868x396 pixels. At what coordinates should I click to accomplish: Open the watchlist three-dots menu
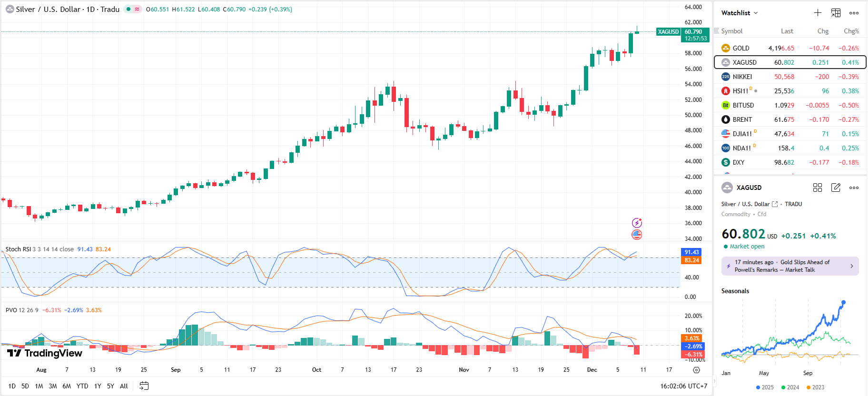click(854, 13)
